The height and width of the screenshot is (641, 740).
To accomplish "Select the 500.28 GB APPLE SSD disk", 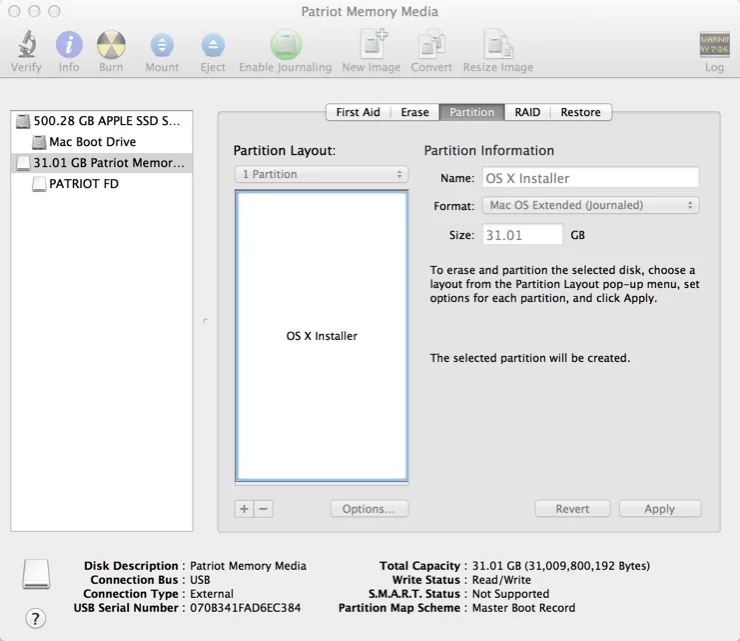I will pyautogui.click(x=101, y=121).
